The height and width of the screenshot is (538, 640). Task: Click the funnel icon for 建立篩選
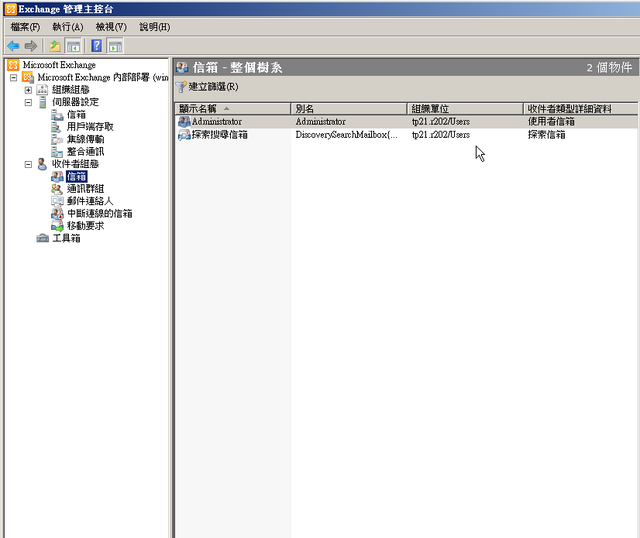[181, 87]
